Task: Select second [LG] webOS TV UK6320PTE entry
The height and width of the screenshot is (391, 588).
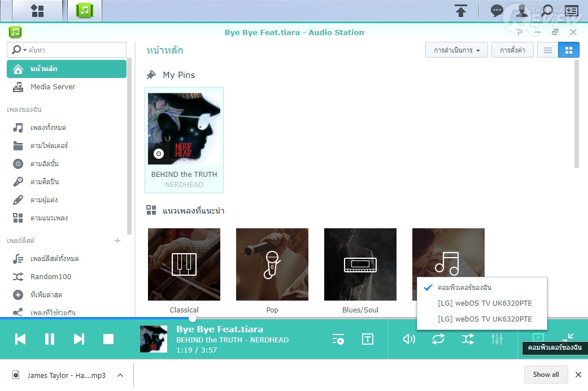Action: (x=482, y=319)
